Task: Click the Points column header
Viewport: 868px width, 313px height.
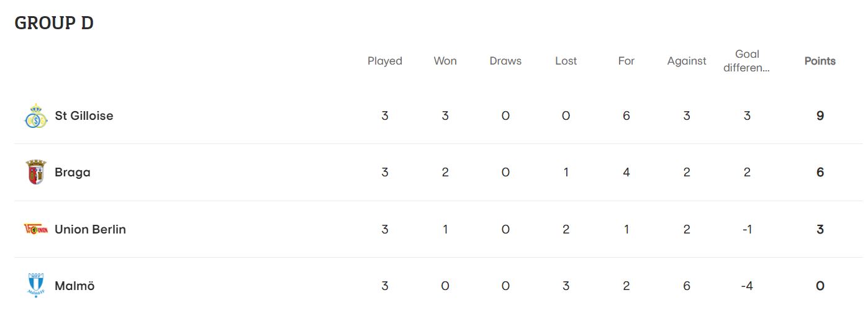Action: [x=820, y=61]
